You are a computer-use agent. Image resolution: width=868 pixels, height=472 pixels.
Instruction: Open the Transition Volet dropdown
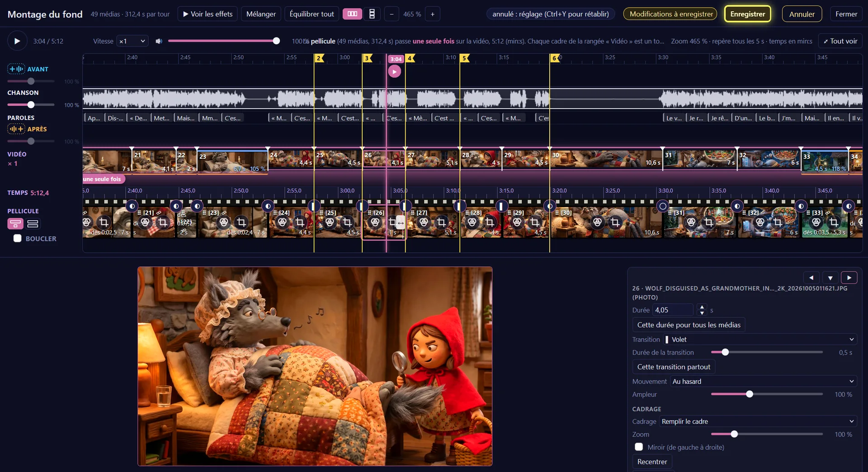(x=760, y=339)
